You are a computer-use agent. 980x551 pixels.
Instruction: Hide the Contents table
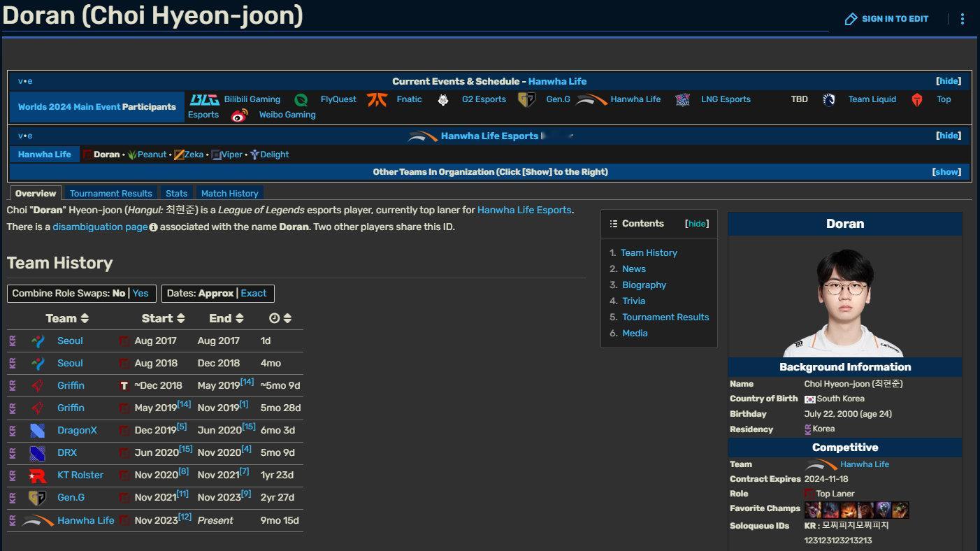[697, 224]
